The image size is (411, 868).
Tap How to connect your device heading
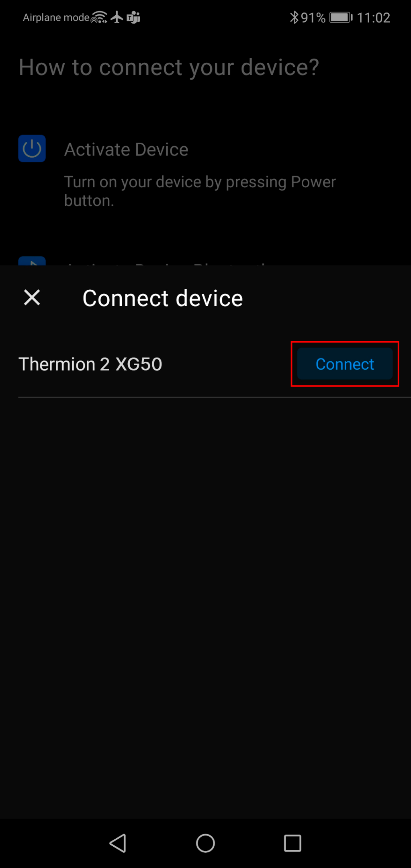click(169, 67)
